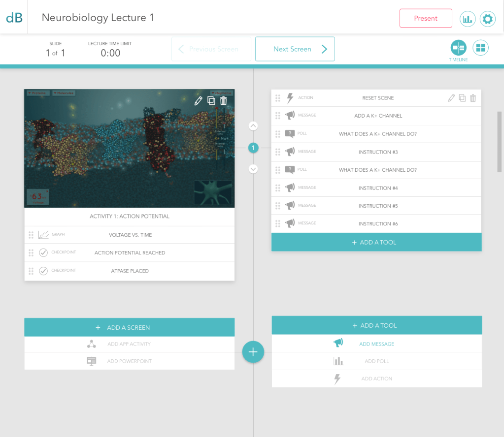Switch to grid view layout
The width and height of the screenshot is (504, 437).
(480, 48)
